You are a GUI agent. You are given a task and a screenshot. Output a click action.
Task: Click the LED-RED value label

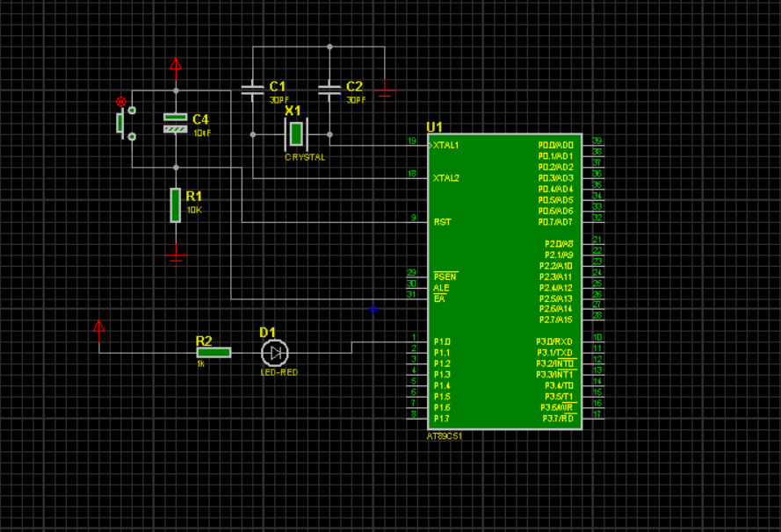tap(279, 372)
